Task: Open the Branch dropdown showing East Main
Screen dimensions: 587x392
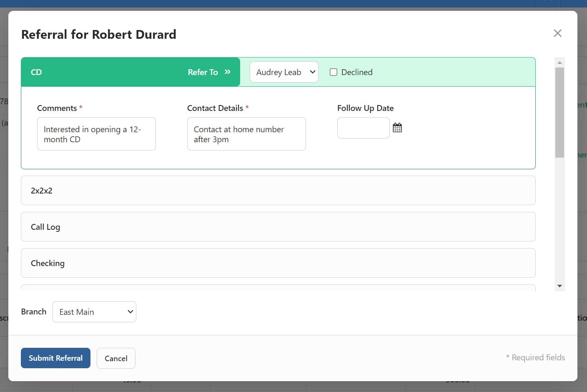Action: click(x=94, y=312)
